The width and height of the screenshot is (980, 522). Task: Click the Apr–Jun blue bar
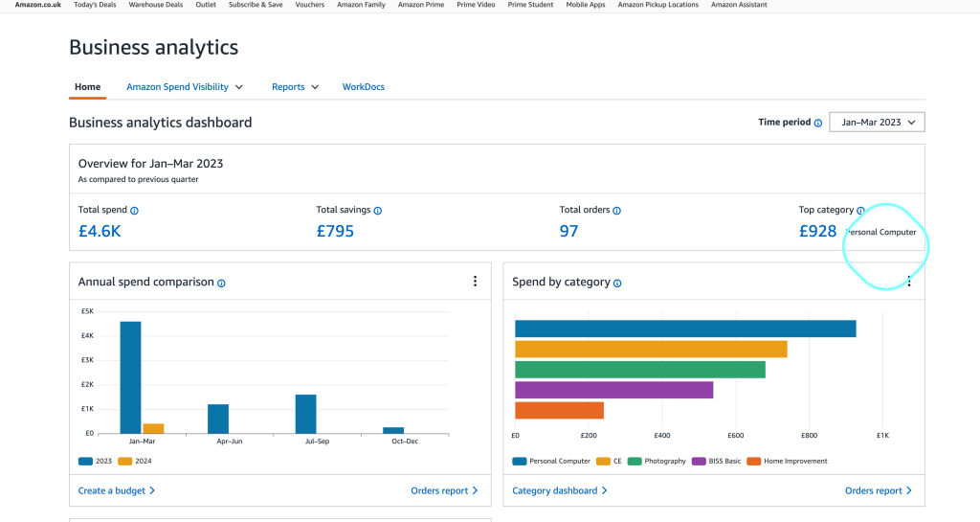click(218, 419)
